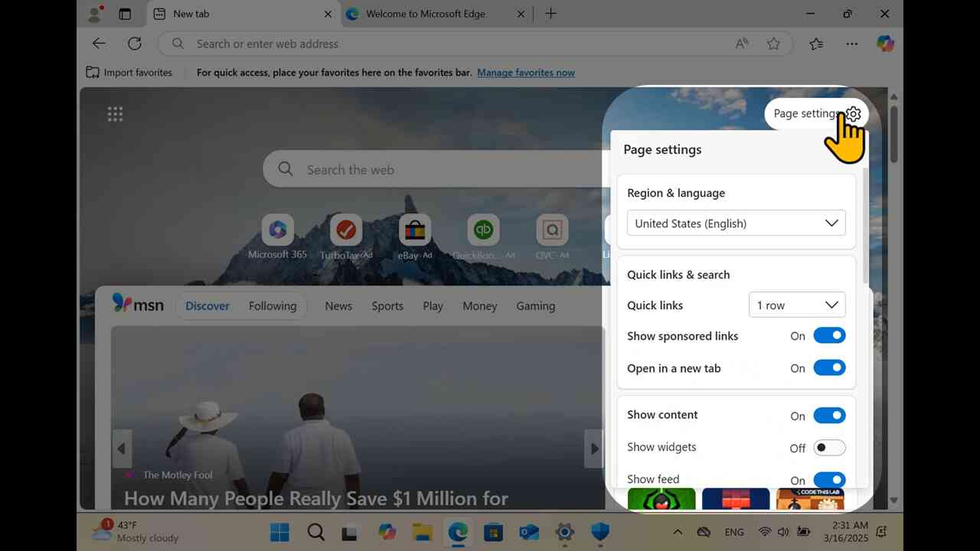Click the Manage favorites now link

point(526,73)
